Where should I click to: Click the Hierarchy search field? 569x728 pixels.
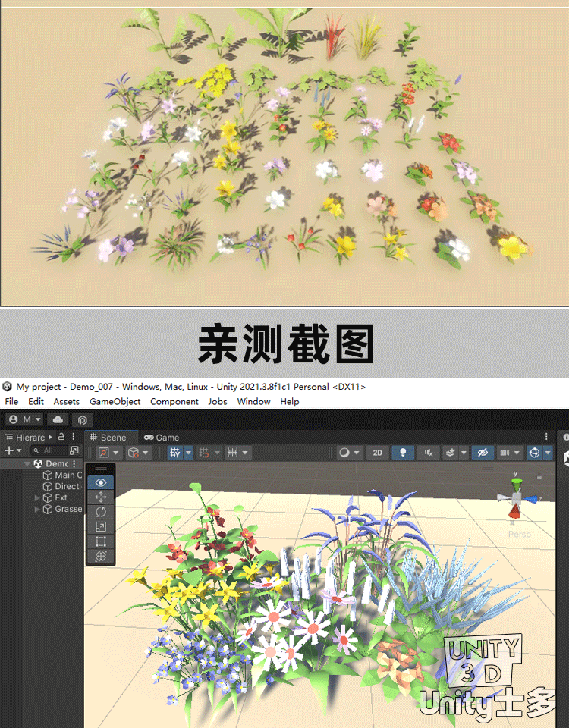tap(49, 450)
